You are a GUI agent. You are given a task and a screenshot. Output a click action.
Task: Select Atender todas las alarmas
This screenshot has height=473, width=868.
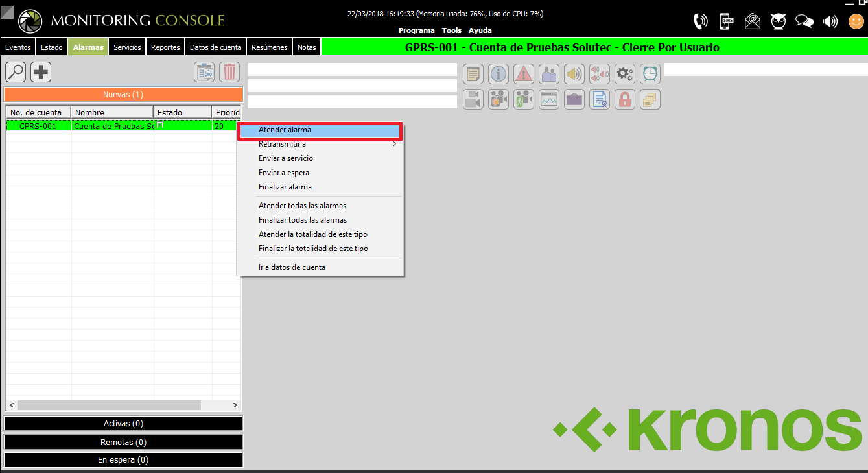[320, 206]
